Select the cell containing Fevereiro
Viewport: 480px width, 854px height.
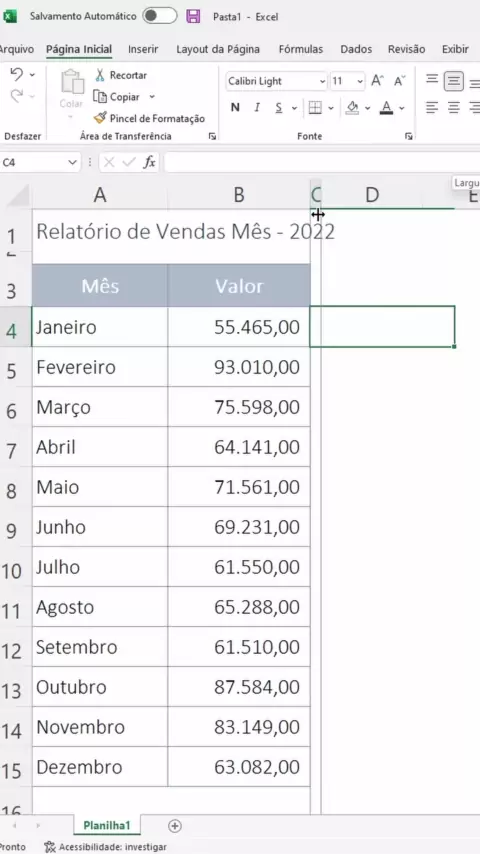click(100, 367)
